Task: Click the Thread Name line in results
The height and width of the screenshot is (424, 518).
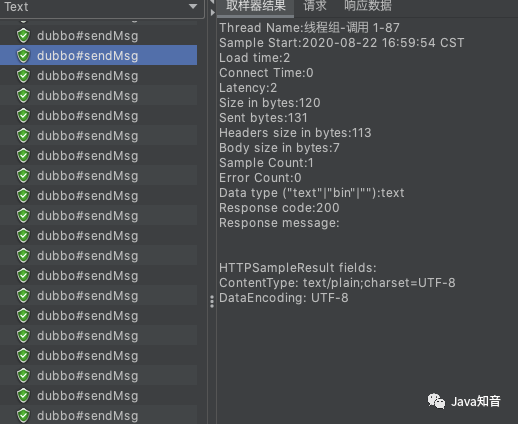Action: click(x=309, y=28)
